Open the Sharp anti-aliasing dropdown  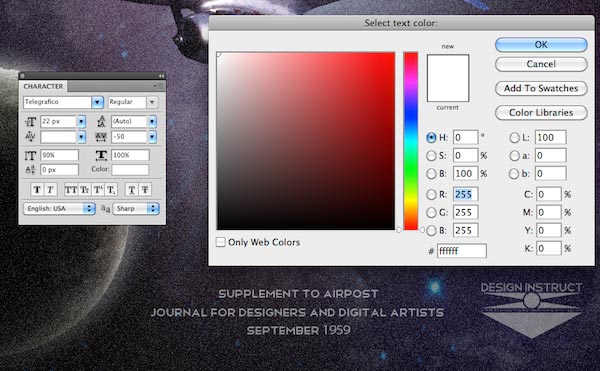136,208
